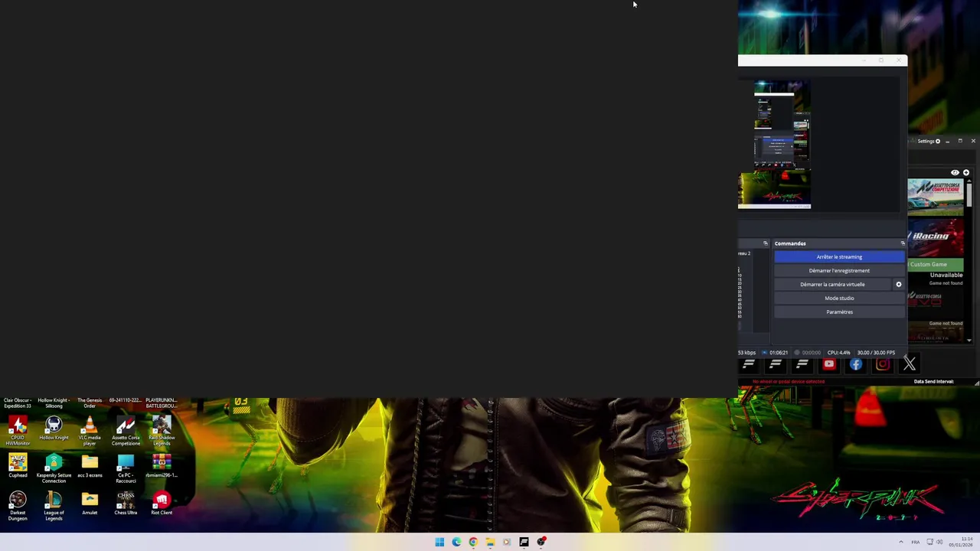The height and width of the screenshot is (551, 980).
Task: Select the acc 3 ecrans folder
Action: 90,466
